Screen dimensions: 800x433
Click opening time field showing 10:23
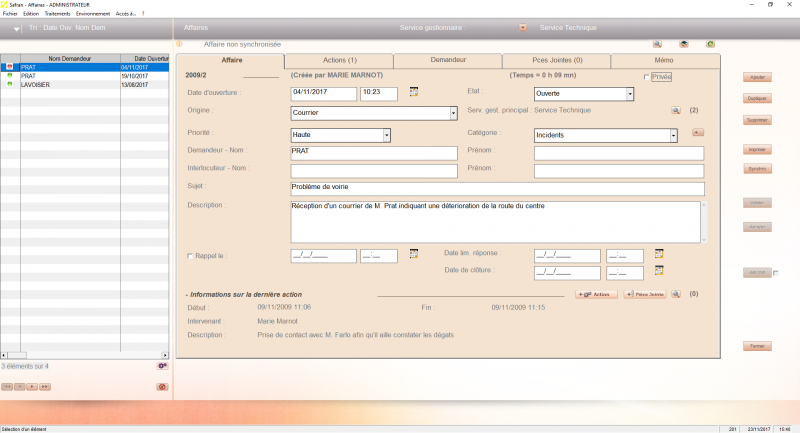tap(379, 94)
